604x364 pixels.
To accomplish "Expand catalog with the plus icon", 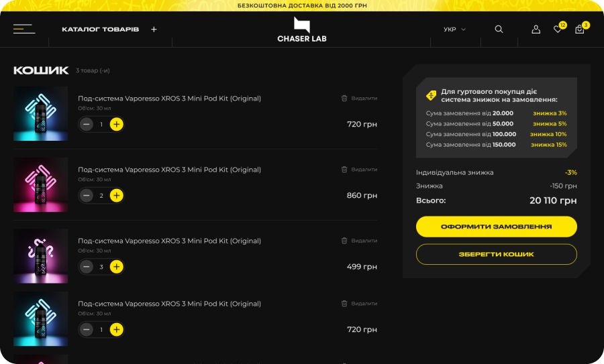I will 154,29.
